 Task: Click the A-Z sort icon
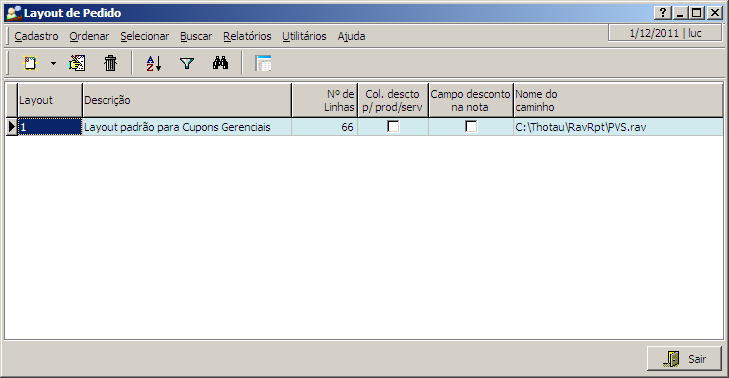click(154, 63)
